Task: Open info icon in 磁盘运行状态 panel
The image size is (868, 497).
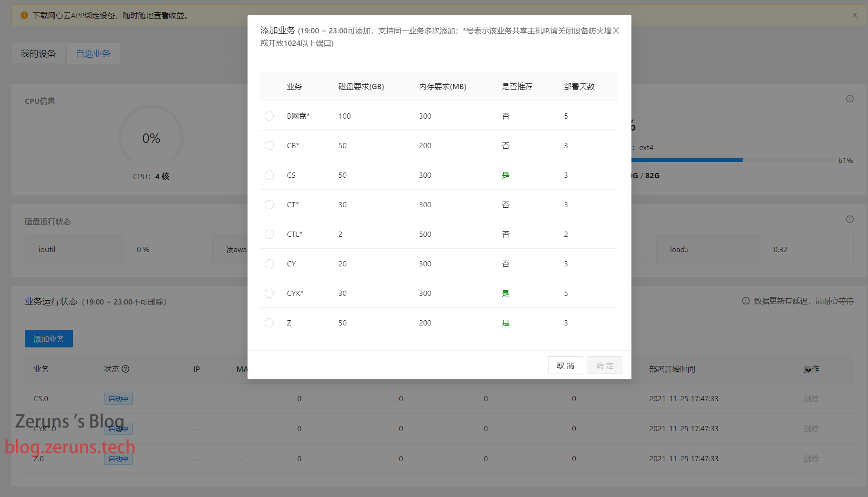Action: (x=850, y=219)
